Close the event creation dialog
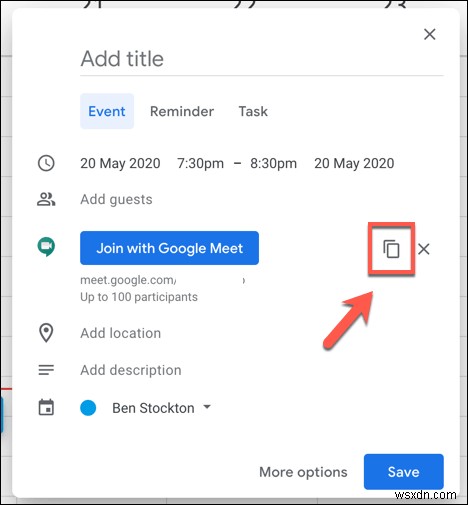Viewport: 468px width, 505px height. [430, 34]
